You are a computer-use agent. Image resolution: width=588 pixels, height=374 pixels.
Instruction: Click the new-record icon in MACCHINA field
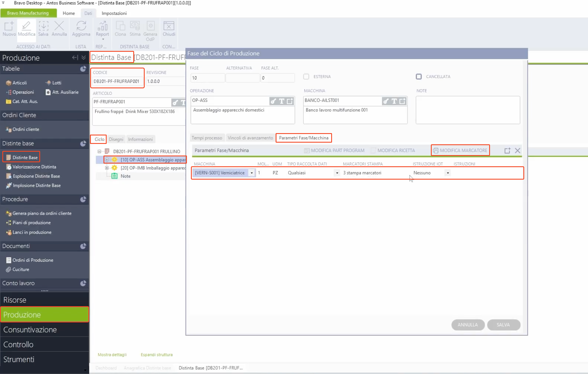coord(402,101)
